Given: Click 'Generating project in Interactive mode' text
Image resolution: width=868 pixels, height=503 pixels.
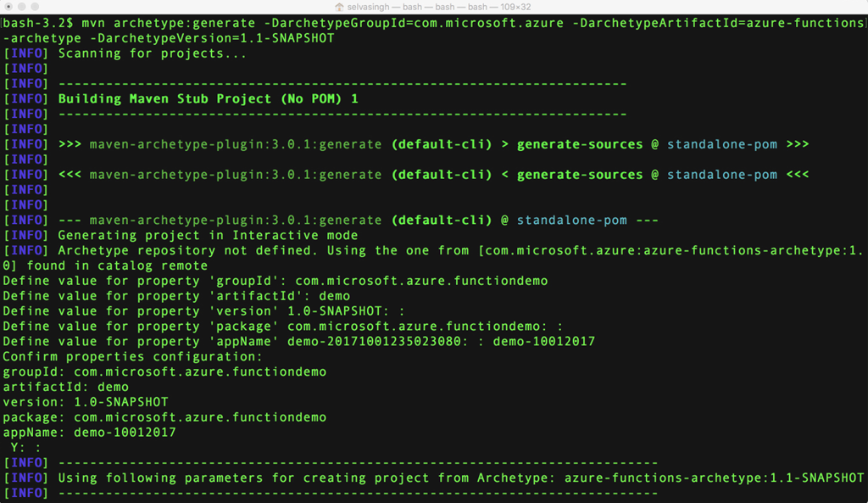Looking at the screenshot, I should (208, 235).
